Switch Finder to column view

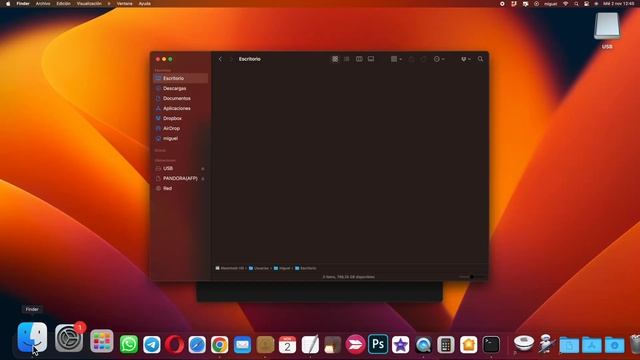(359, 59)
